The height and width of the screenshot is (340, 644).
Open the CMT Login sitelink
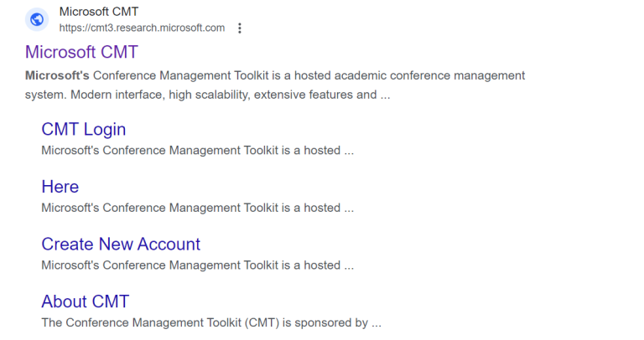84,129
